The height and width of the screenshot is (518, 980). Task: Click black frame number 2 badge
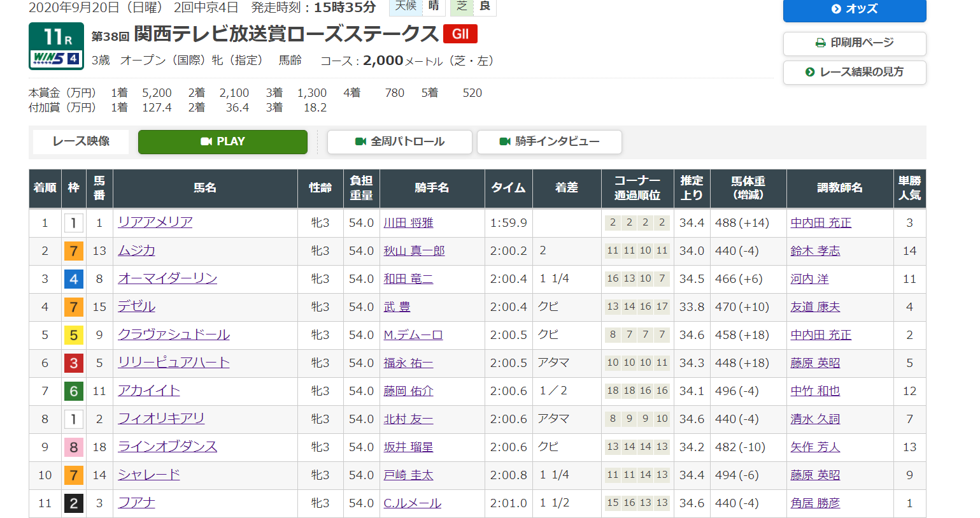[74, 503]
